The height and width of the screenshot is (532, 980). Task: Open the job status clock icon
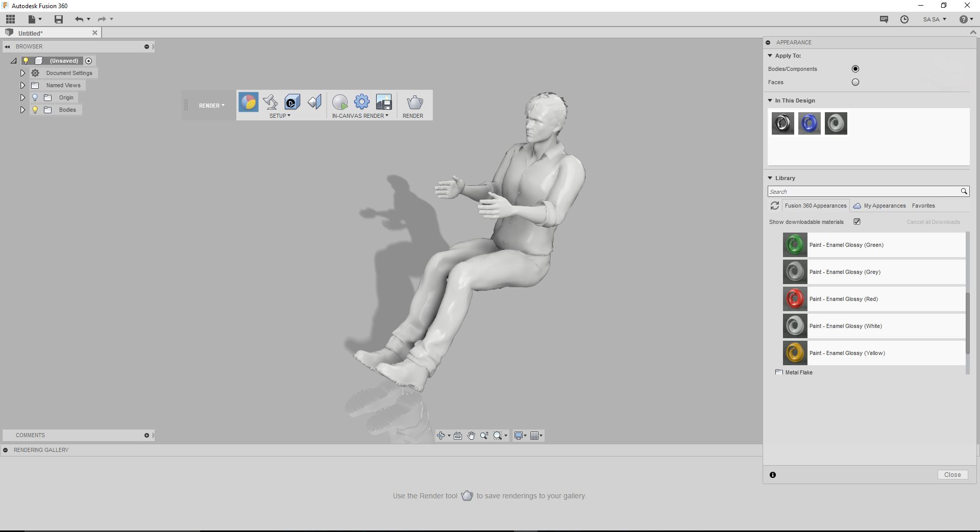pyautogui.click(x=904, y=19)
